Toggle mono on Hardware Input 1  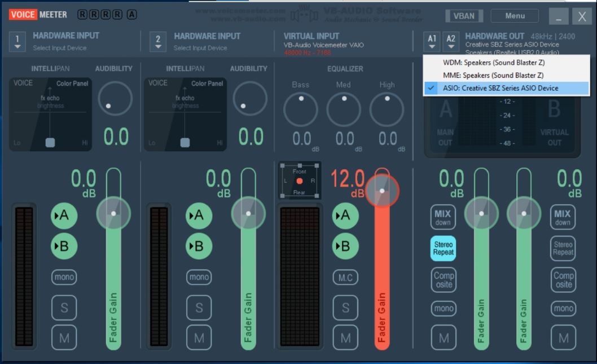coord(64,277)
